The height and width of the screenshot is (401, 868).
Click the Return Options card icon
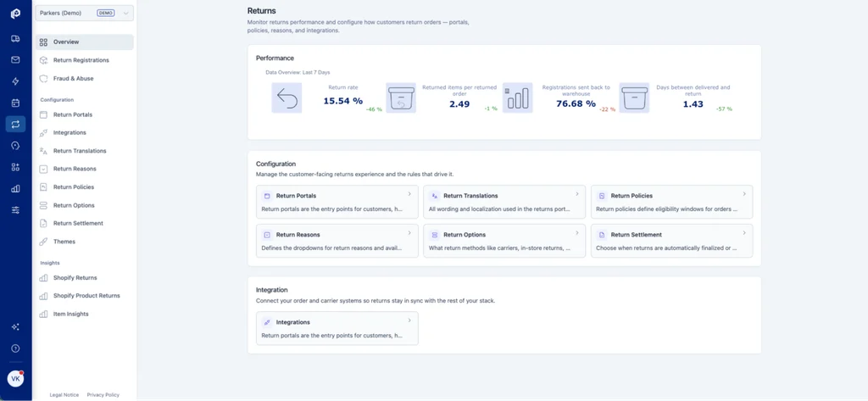coord(435,235)
